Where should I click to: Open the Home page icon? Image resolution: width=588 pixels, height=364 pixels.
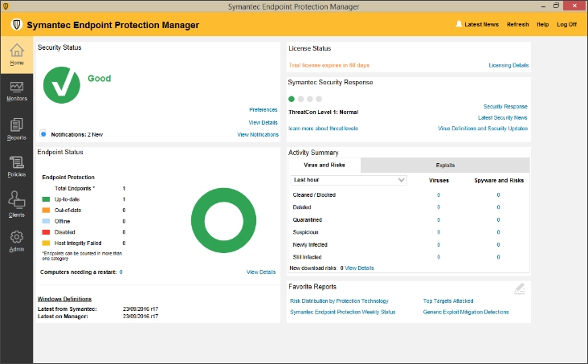17,51
